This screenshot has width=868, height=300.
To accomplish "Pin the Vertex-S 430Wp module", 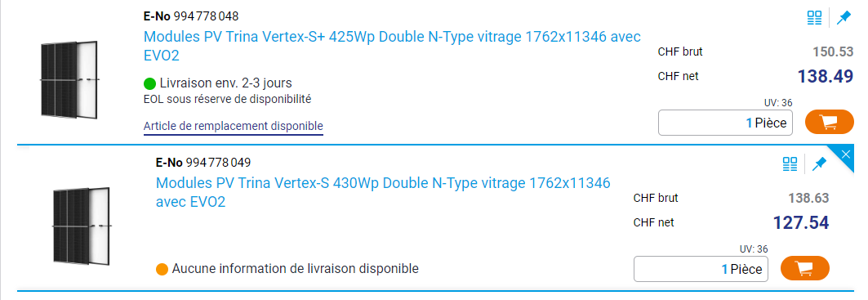I will (x=819, y=163).
